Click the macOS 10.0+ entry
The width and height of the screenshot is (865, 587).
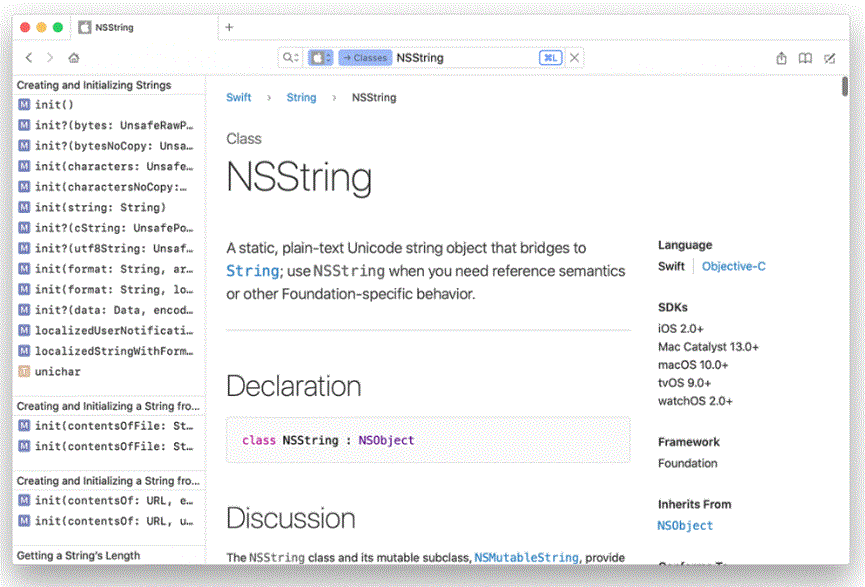tap(693, 365)
